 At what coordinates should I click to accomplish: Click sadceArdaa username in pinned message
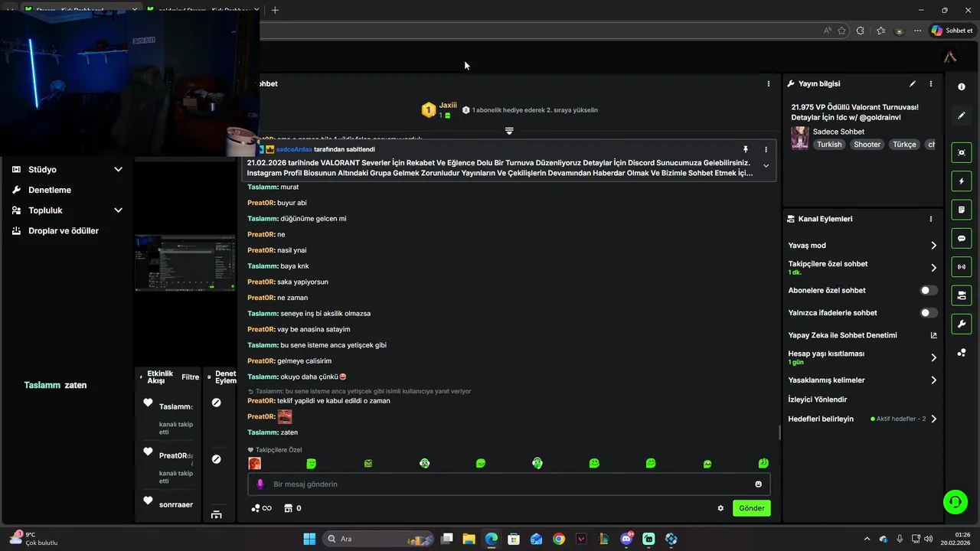294,149
